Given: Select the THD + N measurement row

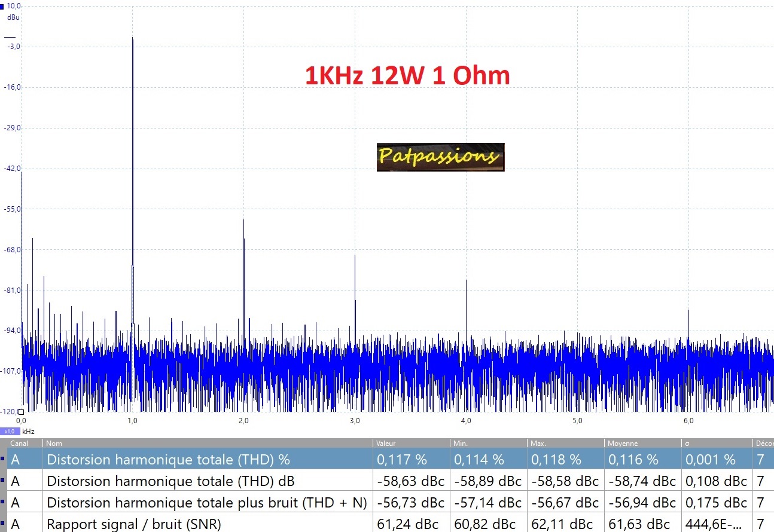Looking at the screenshot, I should (x=206, y=503).
